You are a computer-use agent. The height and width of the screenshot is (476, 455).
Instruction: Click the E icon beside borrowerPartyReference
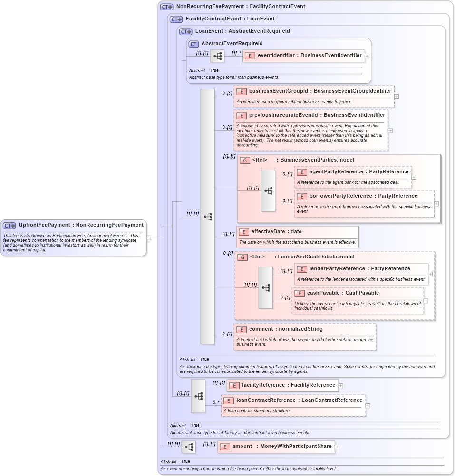[302, 196]
